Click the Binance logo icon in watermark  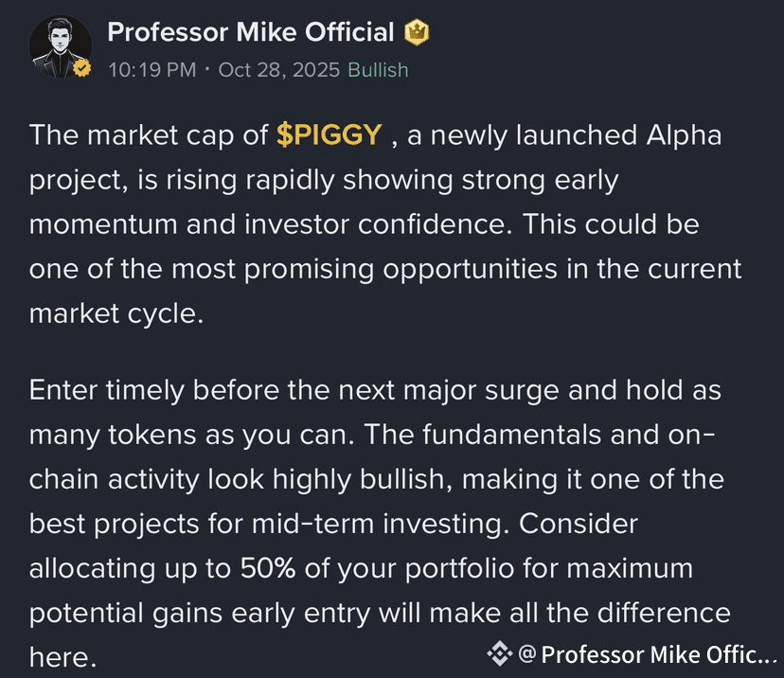[500, 653]
